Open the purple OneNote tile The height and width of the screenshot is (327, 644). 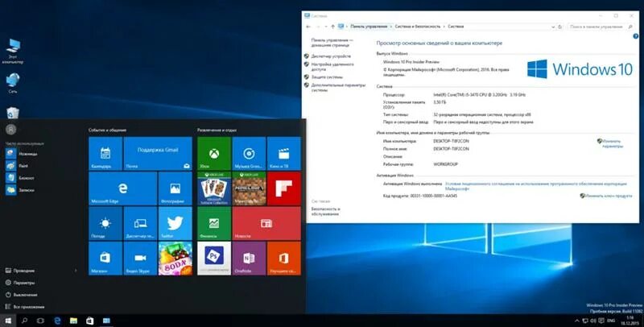point(249,259)
